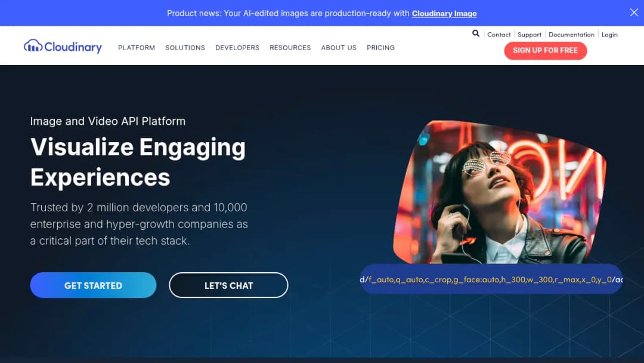Image resolution: width=644 pixels, height=363 pixels.
Task: Open the Support link
Action: tap(529, 35)
